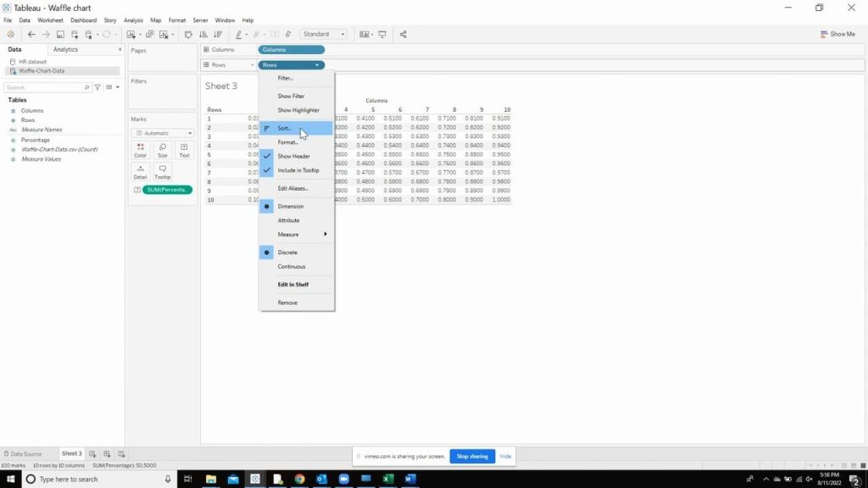This screenshot has width=868, height=488.
Task: Select the Continuous radio option
Action: click(292, 266)
